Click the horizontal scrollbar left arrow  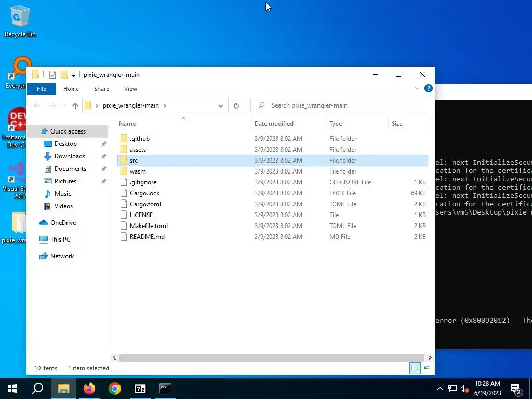coord(114,357)
